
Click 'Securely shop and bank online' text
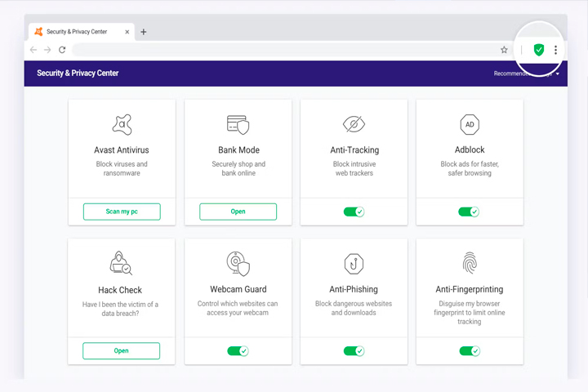238,168
